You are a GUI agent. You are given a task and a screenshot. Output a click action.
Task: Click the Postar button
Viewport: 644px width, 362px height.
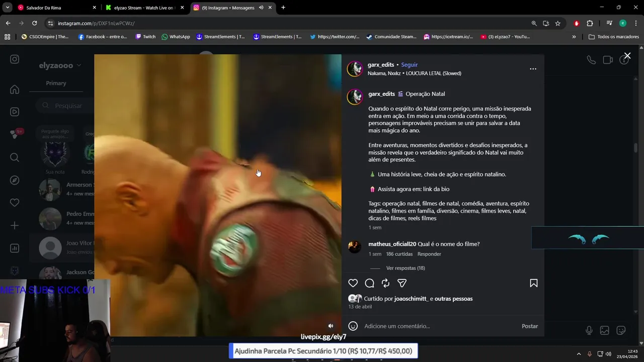coord(529,326)
